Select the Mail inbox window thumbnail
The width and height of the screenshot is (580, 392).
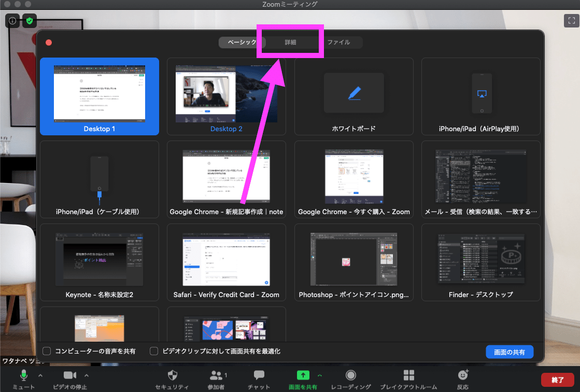[x=481, y=179]
